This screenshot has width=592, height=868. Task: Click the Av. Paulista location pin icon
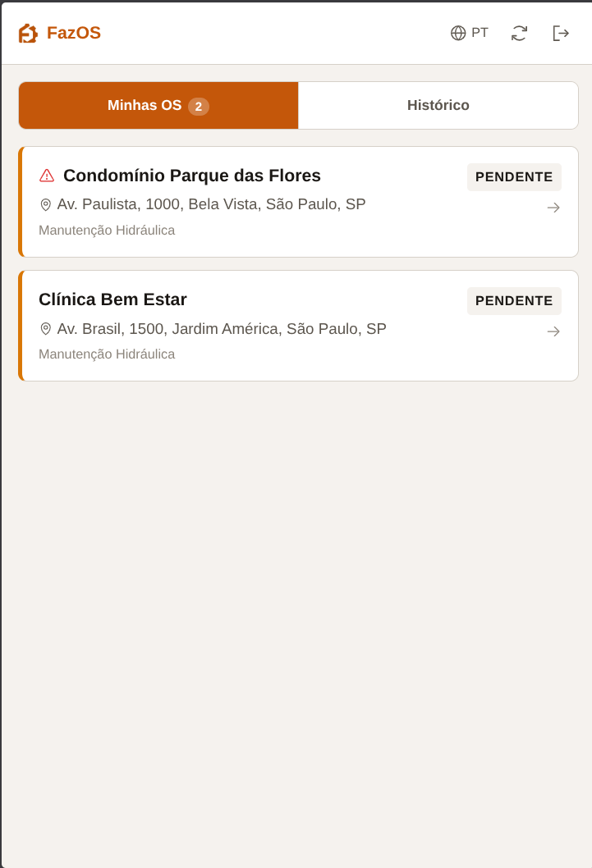tap(46, 204)
